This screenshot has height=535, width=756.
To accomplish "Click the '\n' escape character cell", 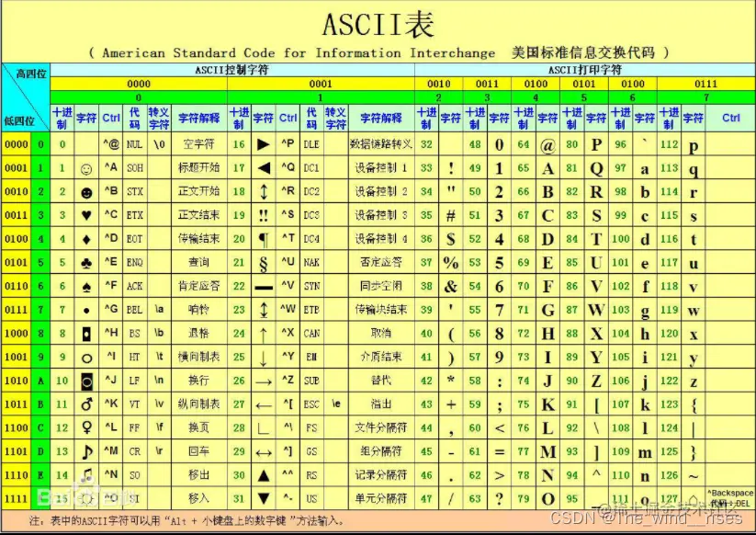I will [159, 381].
